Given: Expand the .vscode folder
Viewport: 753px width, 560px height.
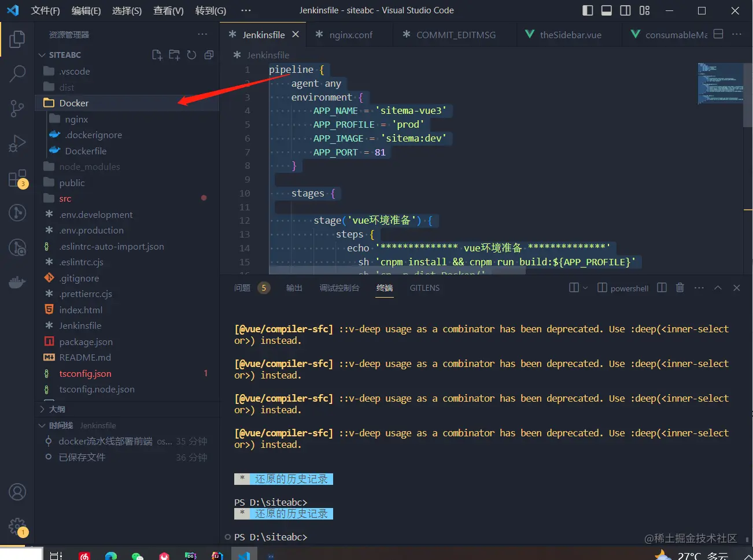Looking at the screenshot, I should pyautogui.click(x=127, y=72).
